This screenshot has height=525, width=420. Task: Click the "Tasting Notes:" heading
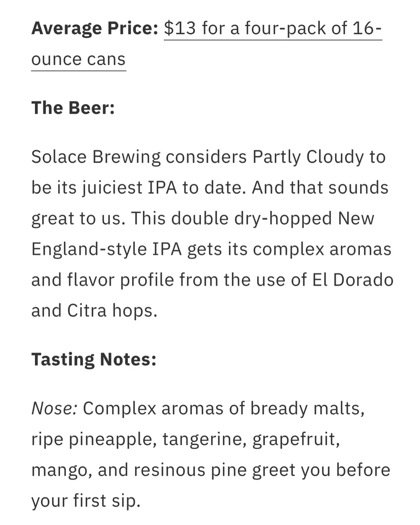point(94,359)
